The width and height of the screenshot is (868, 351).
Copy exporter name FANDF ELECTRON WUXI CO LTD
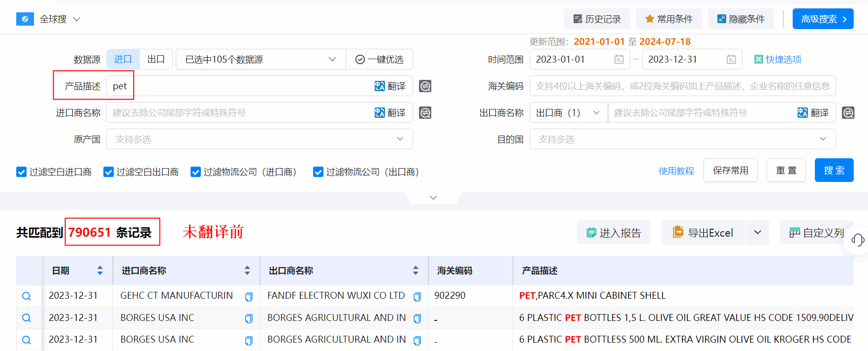click(x=417, y=297)
